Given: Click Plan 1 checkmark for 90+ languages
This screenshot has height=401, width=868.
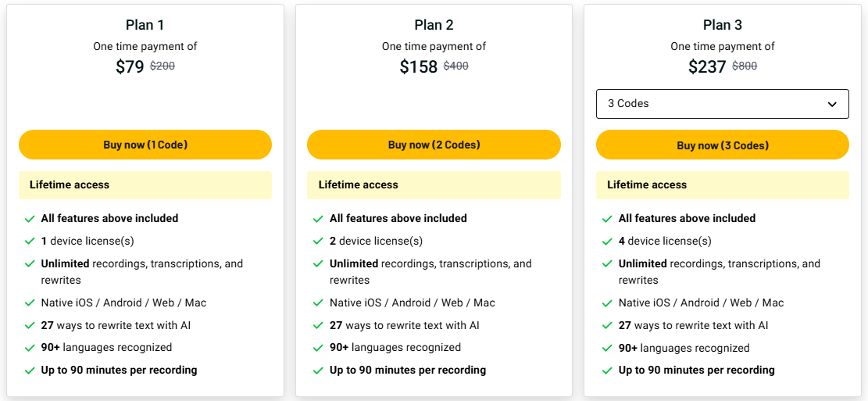Looking at the screenshot, I should coord(30,348).
